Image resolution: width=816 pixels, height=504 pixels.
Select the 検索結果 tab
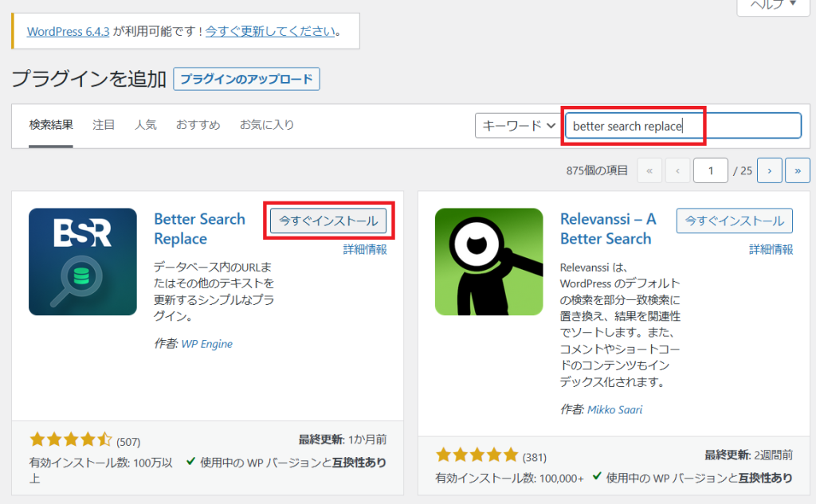pos(51,125)
